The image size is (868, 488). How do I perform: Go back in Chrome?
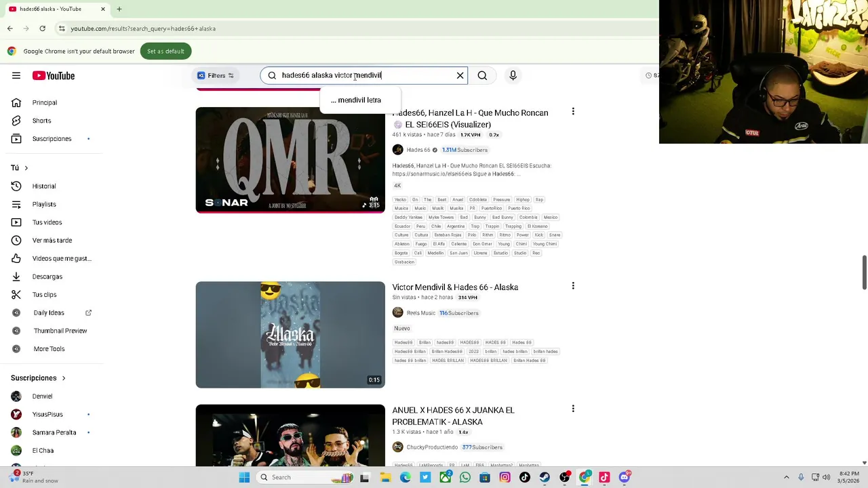[x=9, y=28]
